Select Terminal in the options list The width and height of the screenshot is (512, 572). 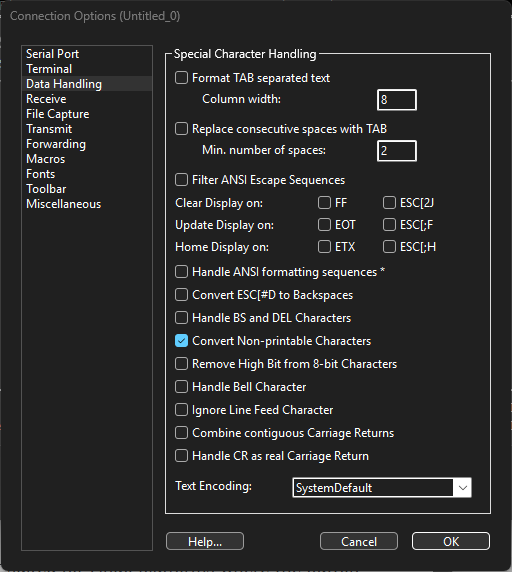pyautogui.click(x=87, y=69)
